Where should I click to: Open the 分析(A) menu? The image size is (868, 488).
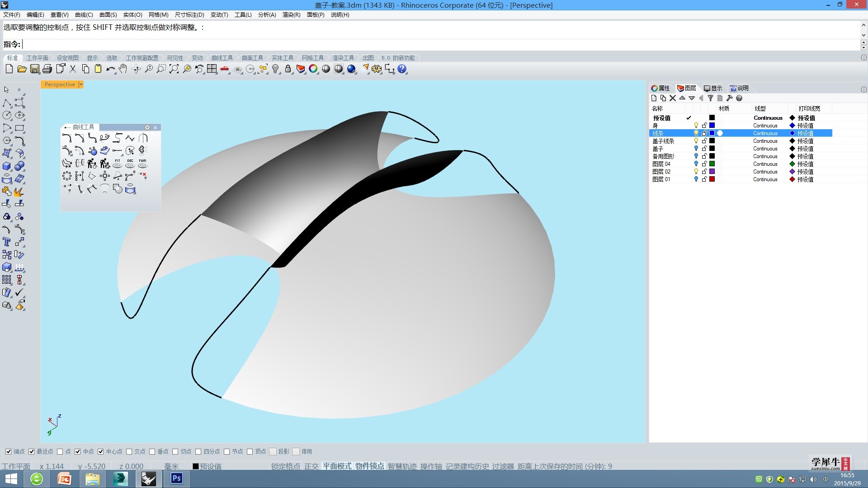tap(267, 15)
